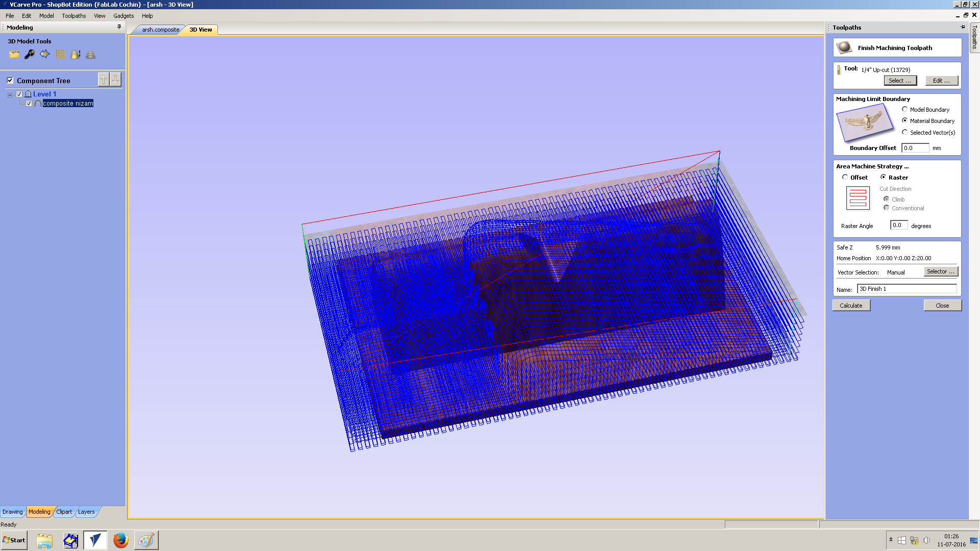Viewport: 980px width, 551px height.
Task: Open the file explorer in the taskbar
Action: tap(44, 540)
